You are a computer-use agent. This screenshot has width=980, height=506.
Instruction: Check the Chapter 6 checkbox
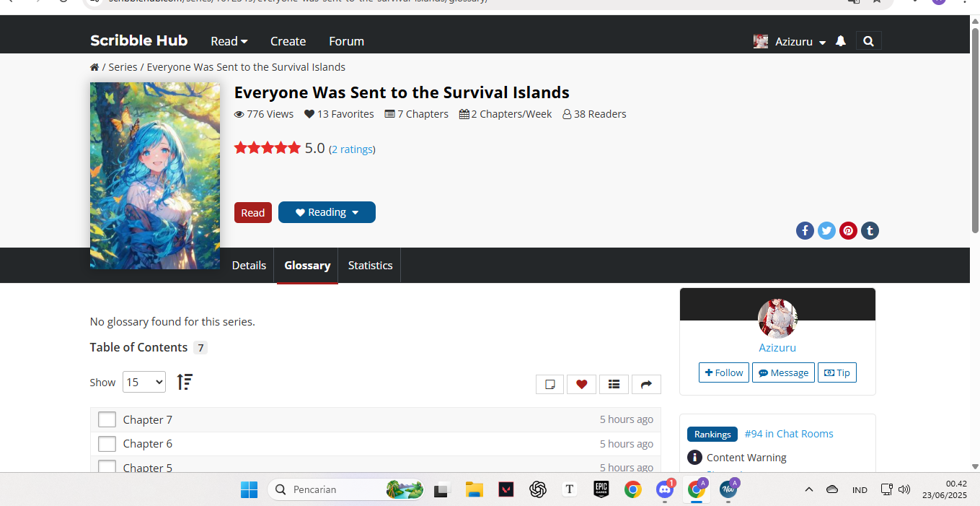coord(107,444)
